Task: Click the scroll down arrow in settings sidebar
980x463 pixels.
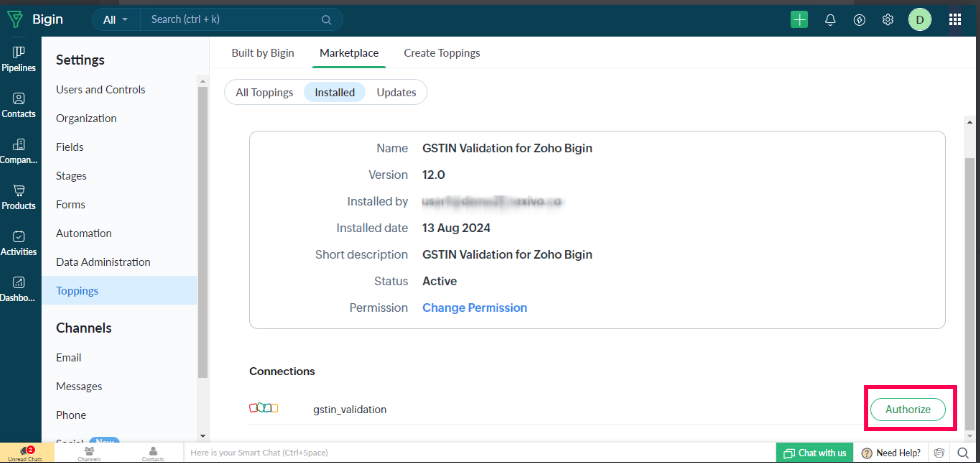Action: [x=202, y=435]
